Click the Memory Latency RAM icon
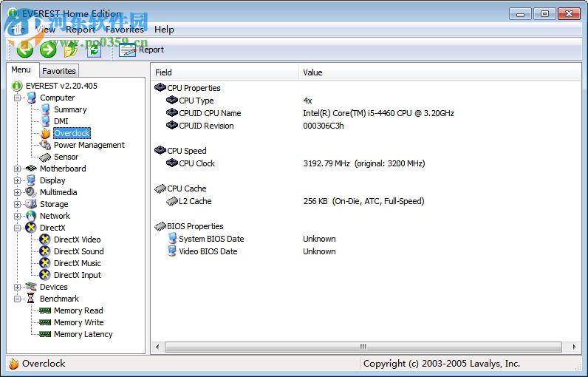This screenshot has width=588, height=377. pyautogui.click(x=45, y=334)
